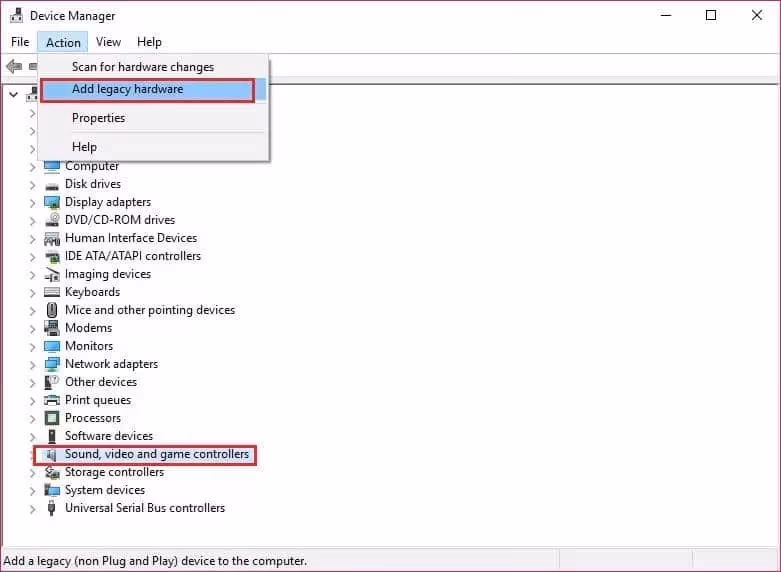Click the DVD/CD-ROM drives icon
This screenshot has width=781, height=572.
pyautogui.click(x=52, y=220)
